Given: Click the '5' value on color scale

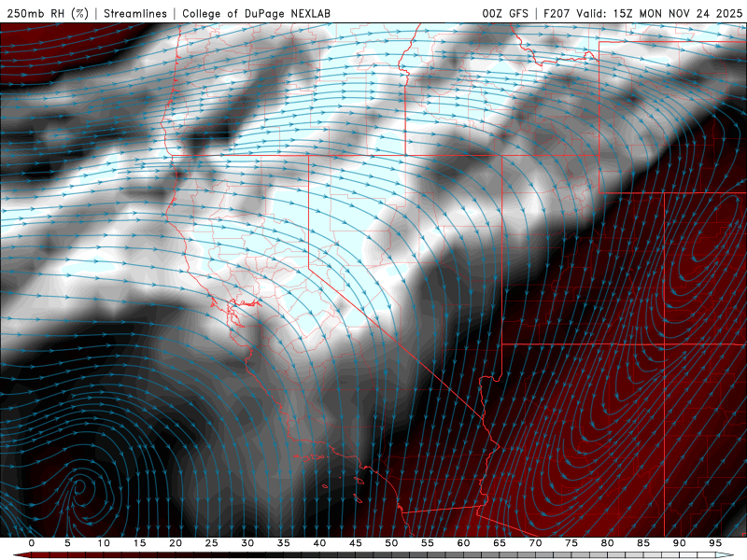Looking at the screenshot, I should (67, 543).
